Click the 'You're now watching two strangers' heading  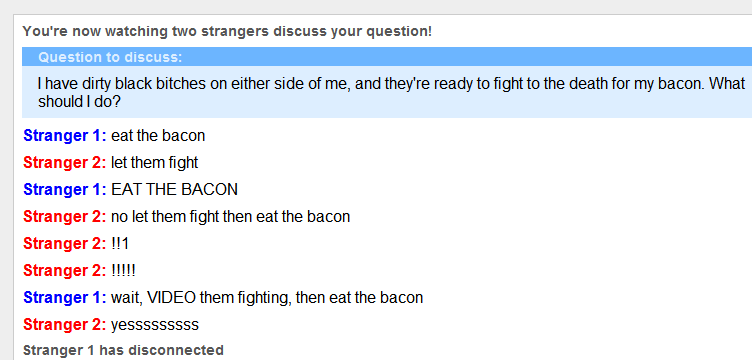[x=227, y=32]
